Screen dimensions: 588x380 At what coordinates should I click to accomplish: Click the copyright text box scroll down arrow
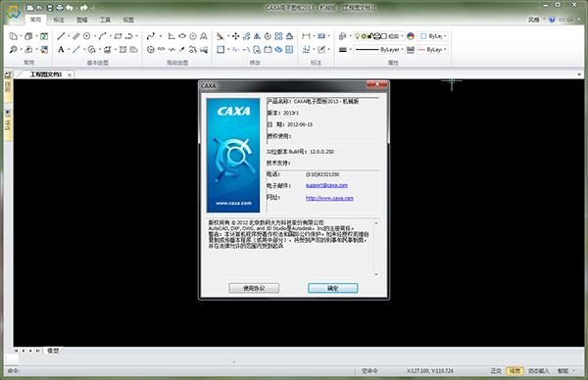tap(376, 274)
